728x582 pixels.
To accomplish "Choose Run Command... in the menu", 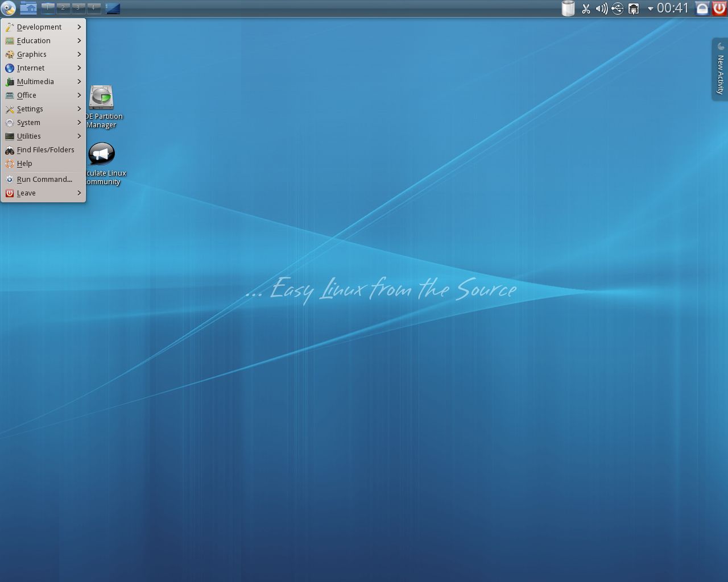I will click(44, 180).
